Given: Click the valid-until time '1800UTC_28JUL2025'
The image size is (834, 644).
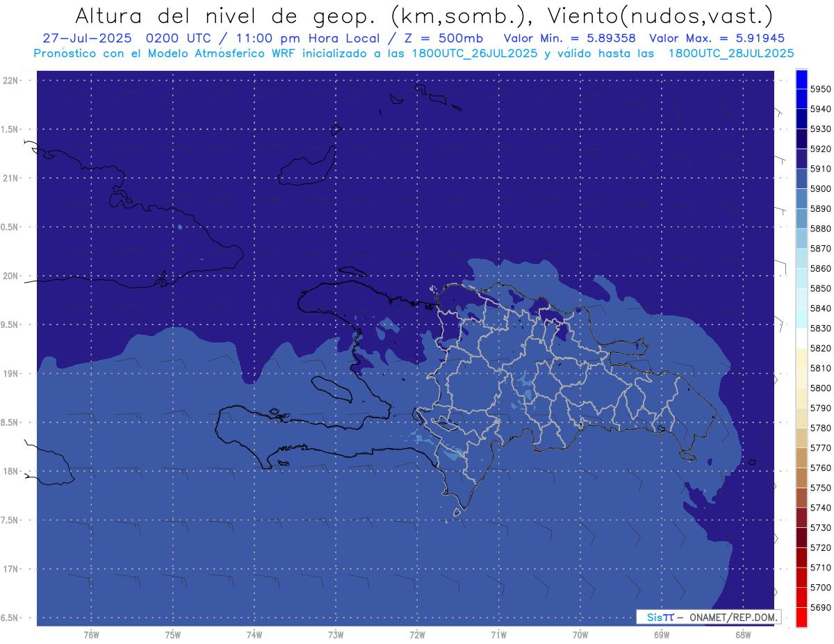Looking at the screenshot, I should 731,53.
